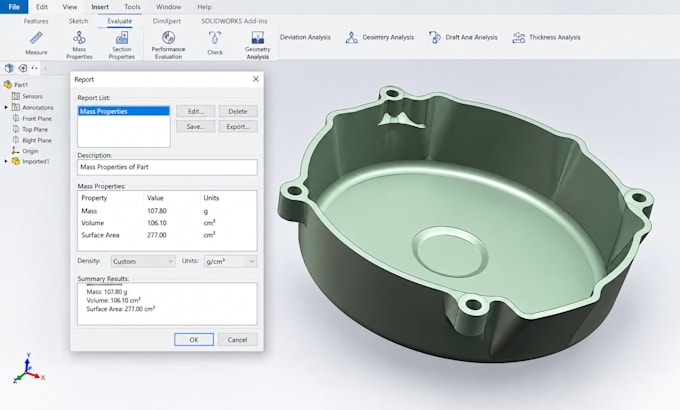Image resolution: width=680 pixels, height=410 pixels.
Task: Select the Part1 icon in the tree
Action: (8, 85)
